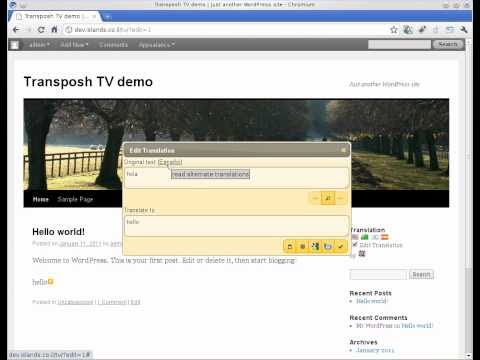The height and width of the screenshot is (360, 480).
Task: Go back with the browser back arrow
Action: (16, 30)
